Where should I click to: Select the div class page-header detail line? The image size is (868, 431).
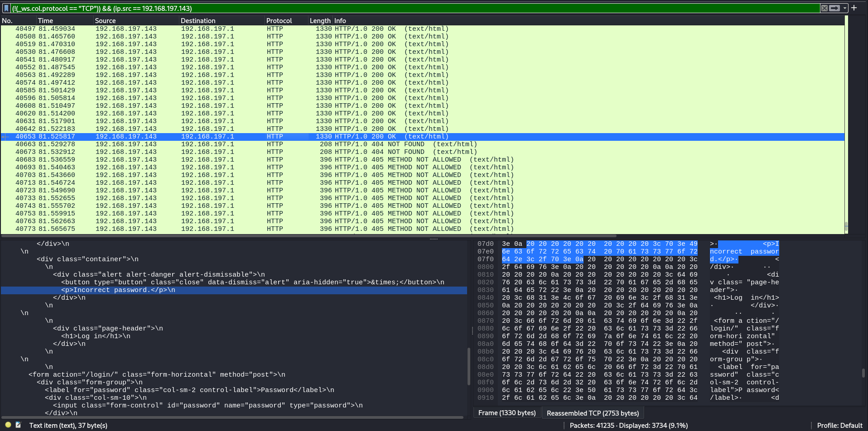coord(234,328)
